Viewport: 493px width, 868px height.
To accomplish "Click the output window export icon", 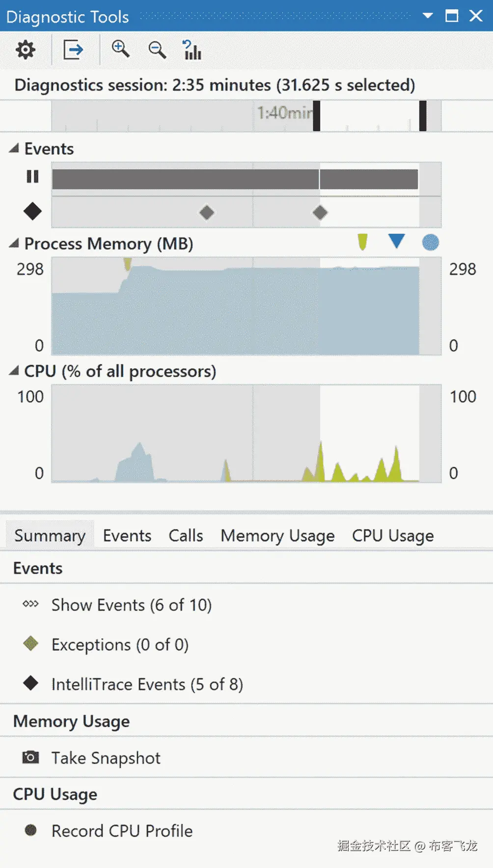I will [73, 50].
